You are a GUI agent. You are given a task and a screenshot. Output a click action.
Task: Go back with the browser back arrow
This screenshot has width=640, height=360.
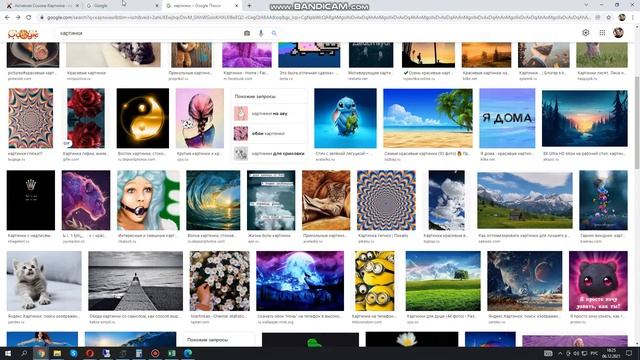click(x=7, y=18)
